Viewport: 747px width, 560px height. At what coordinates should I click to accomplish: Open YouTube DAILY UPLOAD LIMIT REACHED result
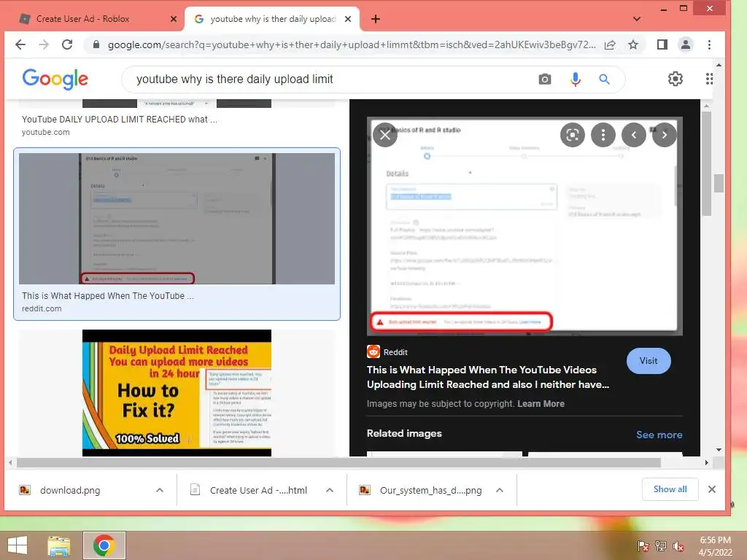(119, 120)
